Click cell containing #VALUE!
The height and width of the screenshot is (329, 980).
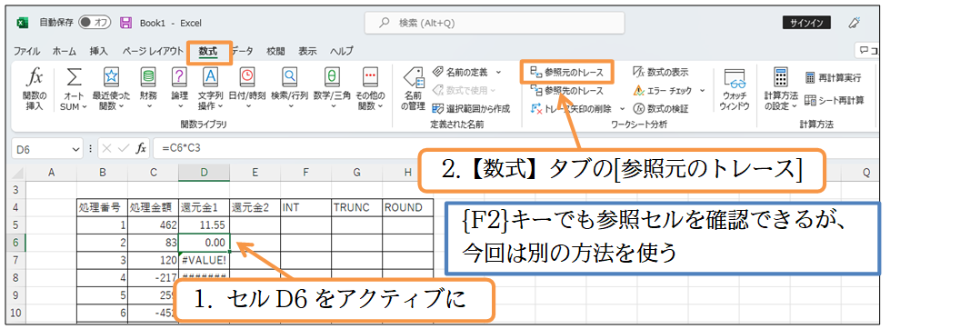click(x=204, y=259)
